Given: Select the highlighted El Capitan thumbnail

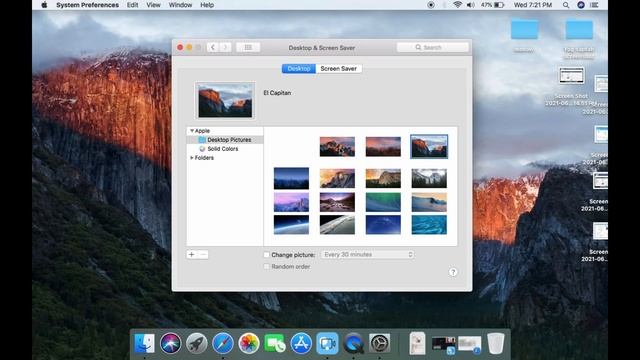Looking at the screenshot, I should 429,147.
